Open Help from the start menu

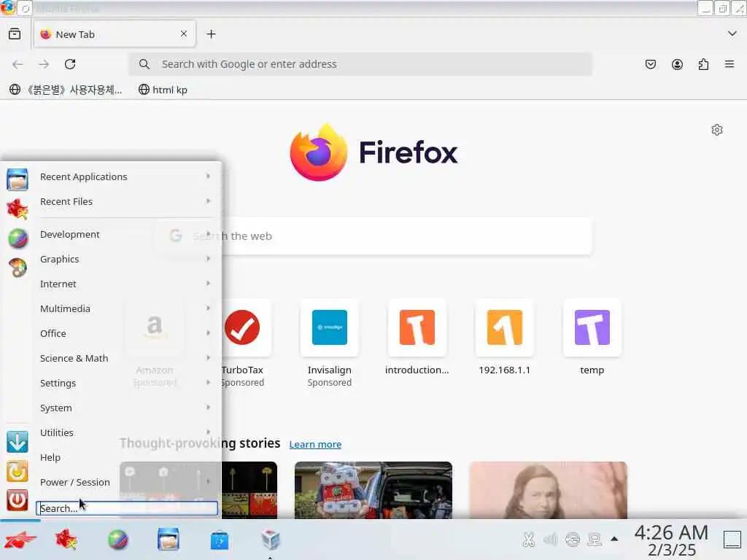coord(126,457)
